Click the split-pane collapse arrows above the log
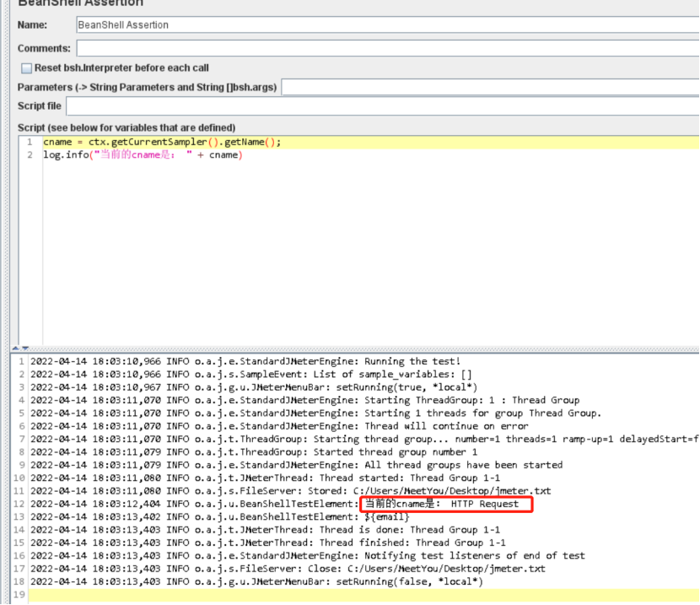Image resolution: width=700 pixels, height=605 pixels. pyautogui.click(x=20, y=348)
